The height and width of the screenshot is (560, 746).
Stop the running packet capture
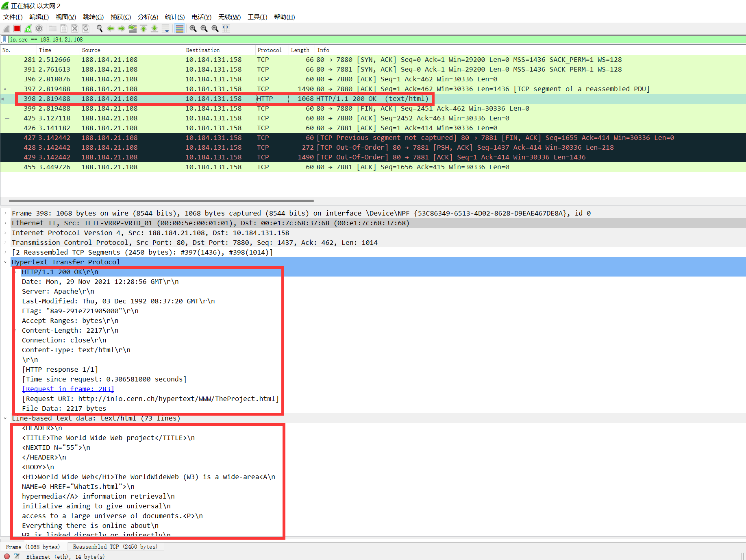pos(16,28)
